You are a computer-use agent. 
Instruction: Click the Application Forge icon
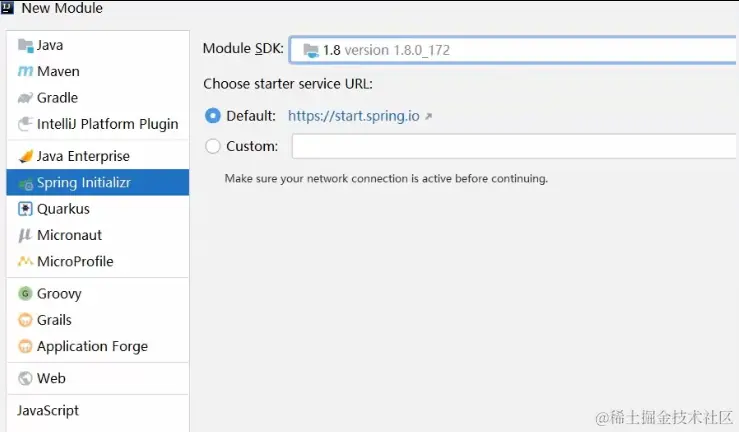click(26, 346)
